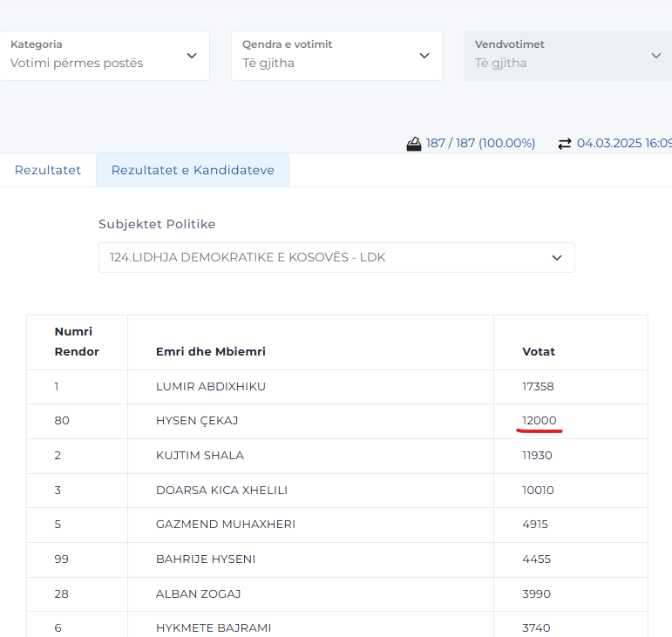The height and width of the screenshot is (637, 672).
Task: Click the refresh arrows icon beside date
Action: (565, 144)
